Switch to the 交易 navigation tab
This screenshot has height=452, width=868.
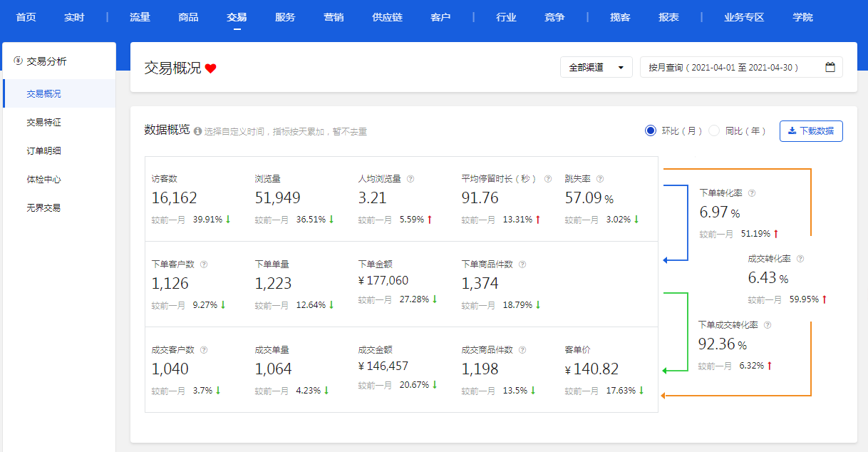(x=235, y=17)
